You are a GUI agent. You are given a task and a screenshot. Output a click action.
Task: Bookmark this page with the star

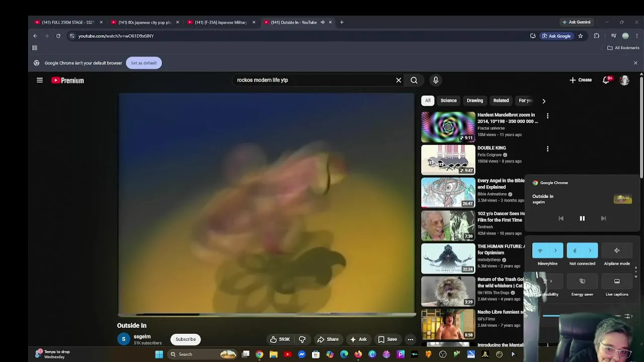[580, 36]
